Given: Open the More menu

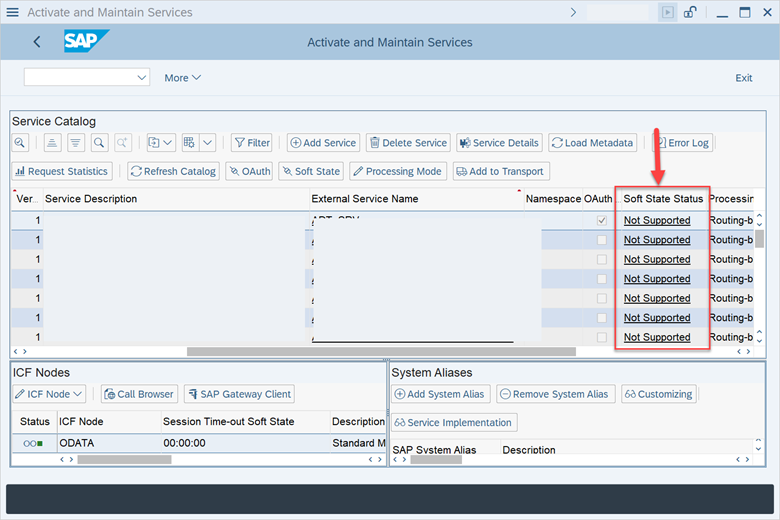Looking at the screenshot, I should click(183, 78).
